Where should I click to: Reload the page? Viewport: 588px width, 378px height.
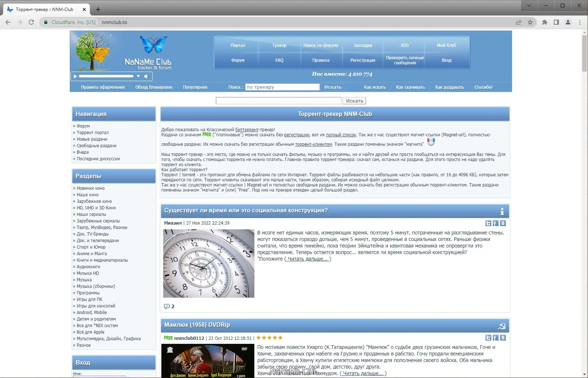pyautogui.click(x=31, y=22)
